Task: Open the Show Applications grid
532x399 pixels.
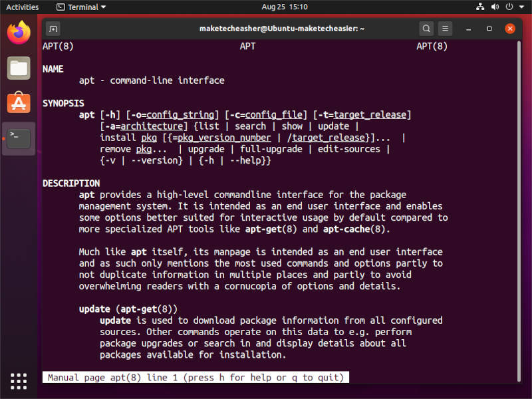Action: [x=18, y=381]
